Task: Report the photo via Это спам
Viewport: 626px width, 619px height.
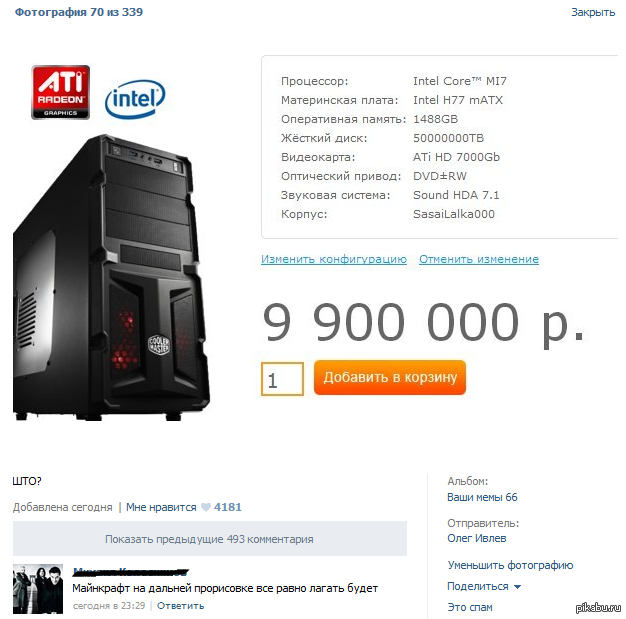Action: click(x=470, y=607)
